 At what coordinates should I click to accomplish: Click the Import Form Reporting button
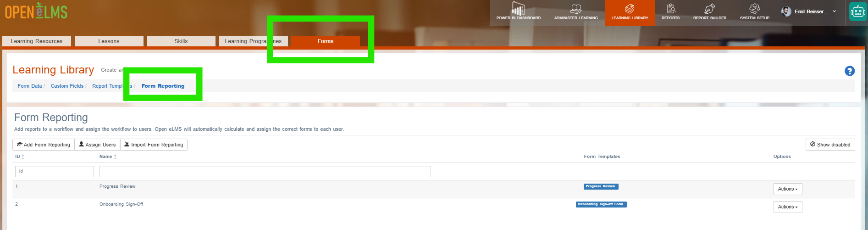pos(154,145)
